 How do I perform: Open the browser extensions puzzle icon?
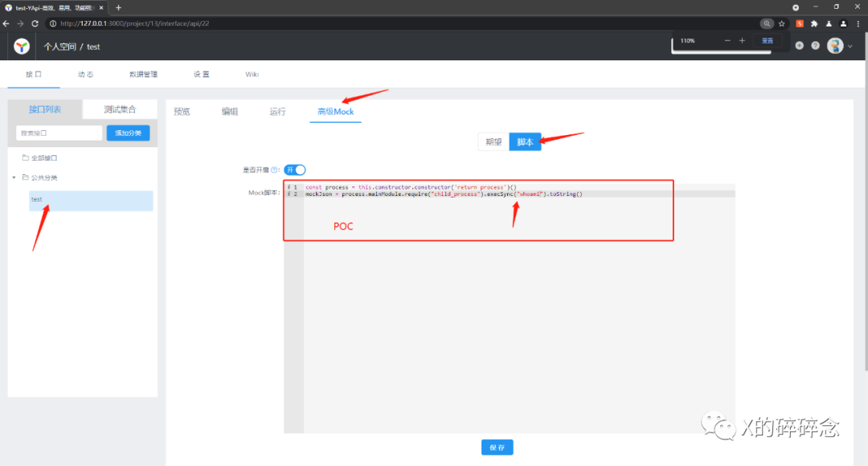coord(813,23)
